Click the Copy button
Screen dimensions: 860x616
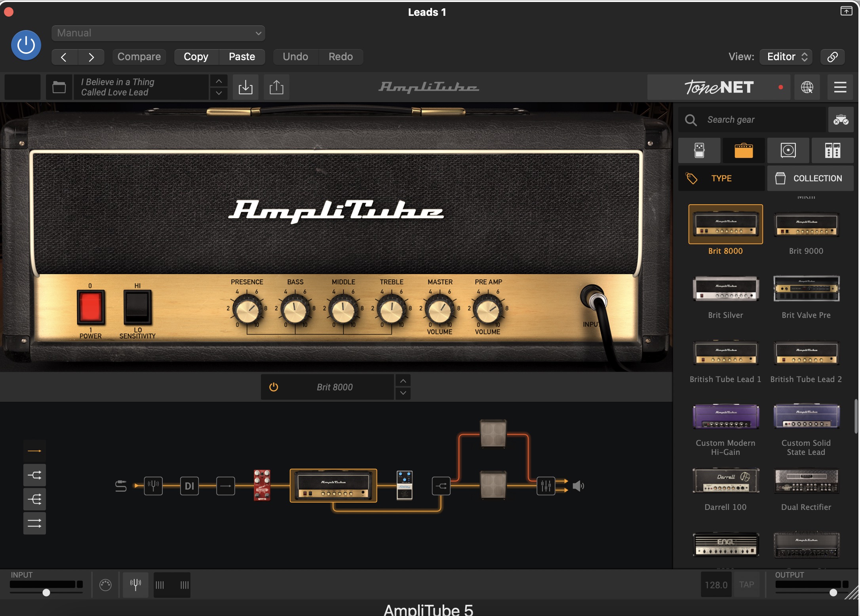(x=196, y=57)
